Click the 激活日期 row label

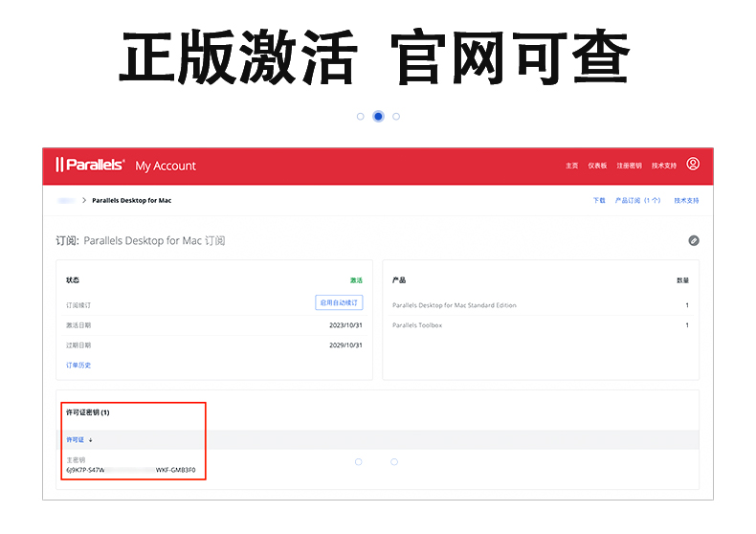tap(78, 325)
